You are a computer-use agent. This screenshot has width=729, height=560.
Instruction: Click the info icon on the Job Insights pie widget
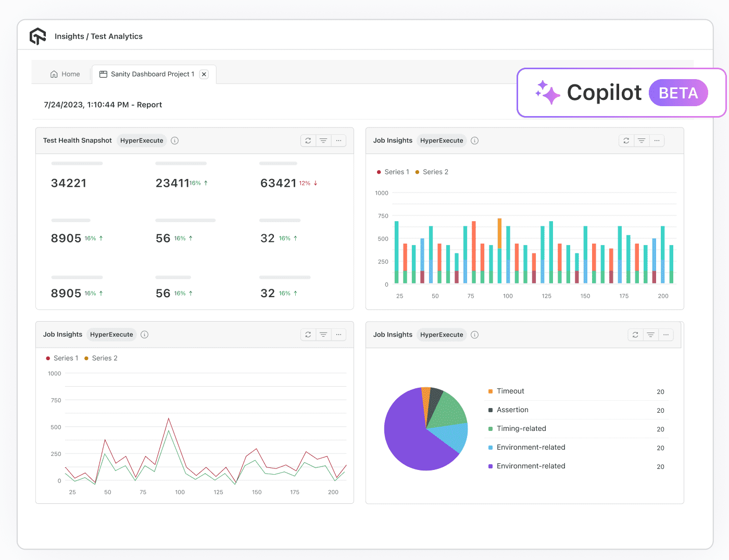[474, 335]
